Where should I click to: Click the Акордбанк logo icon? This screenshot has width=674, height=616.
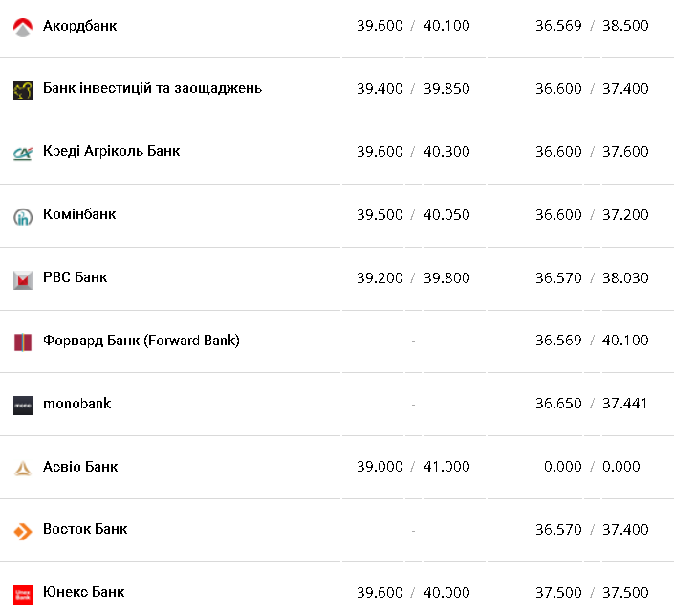tap(23, 27)
